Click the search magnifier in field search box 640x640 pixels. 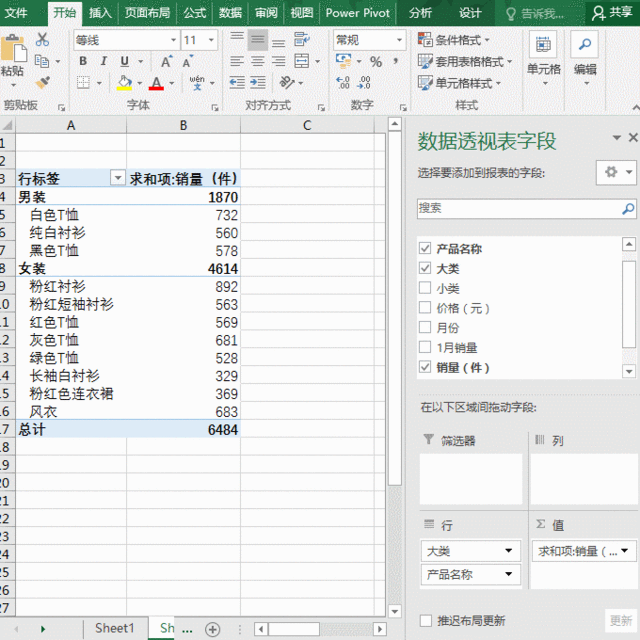point(628,209)
